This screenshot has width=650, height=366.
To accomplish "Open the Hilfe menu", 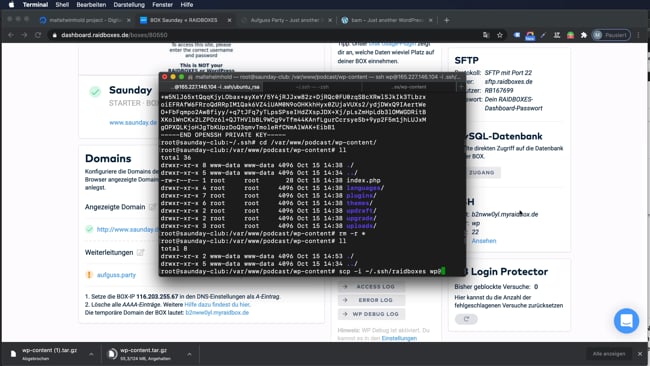I will pyautogui.click(x=187, y=5).
